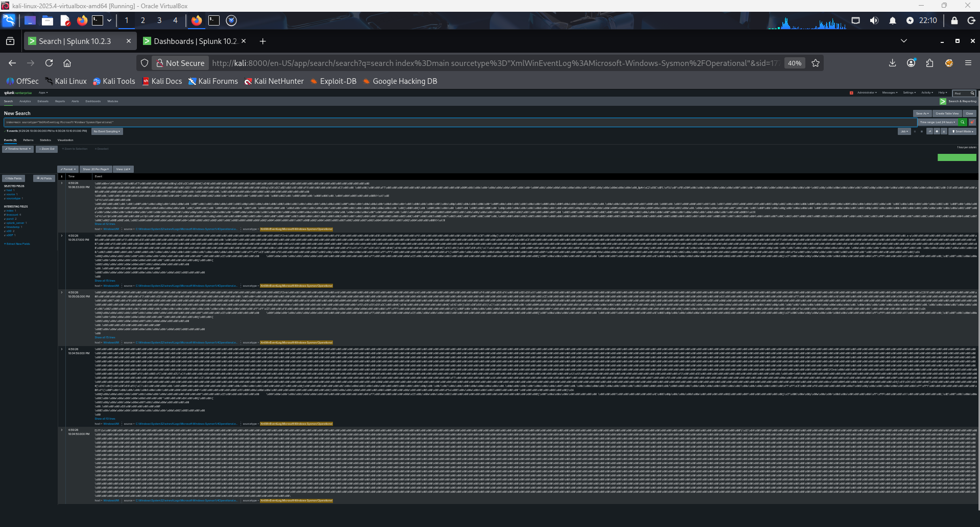This screenshot has height=527, width=980.
Task: Go to Firefox home page
Action: pos(67,63)
